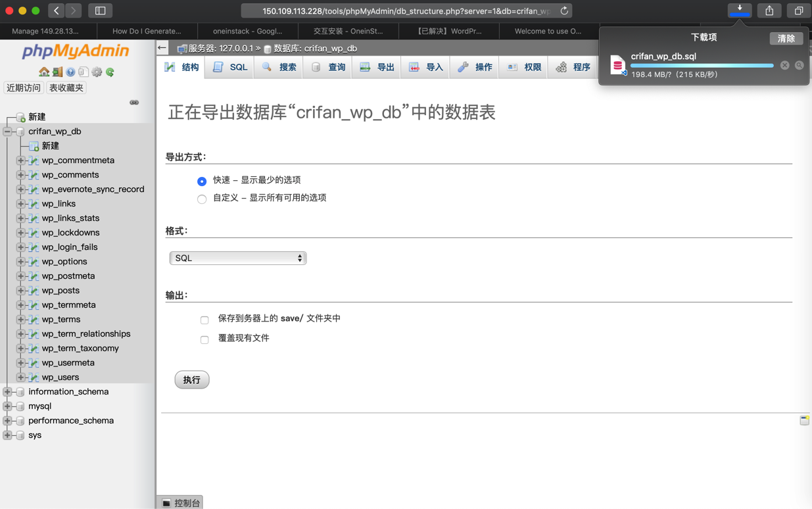Collapse navigation panel with left arrow
The height and width of the screenshot is (509, 812).
pos(162,47)
